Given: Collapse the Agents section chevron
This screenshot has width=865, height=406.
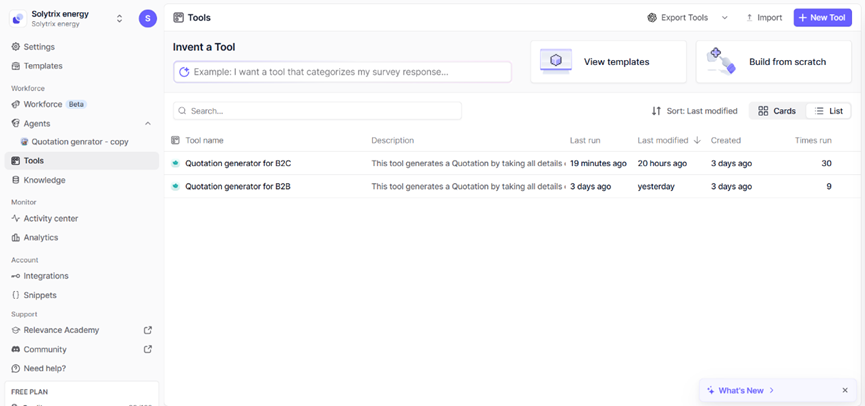Looking at the screenshot, I should 148,124.
